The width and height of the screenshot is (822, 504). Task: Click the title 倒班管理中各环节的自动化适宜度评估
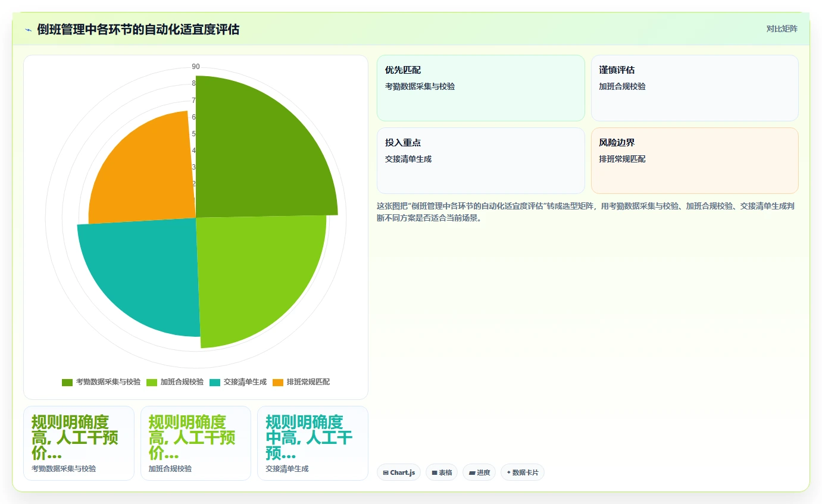(138, 29)
